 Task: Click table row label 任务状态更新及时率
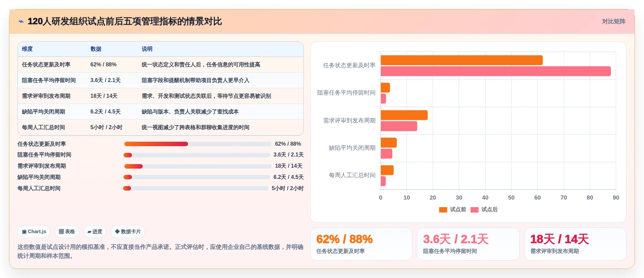(46, 65)
